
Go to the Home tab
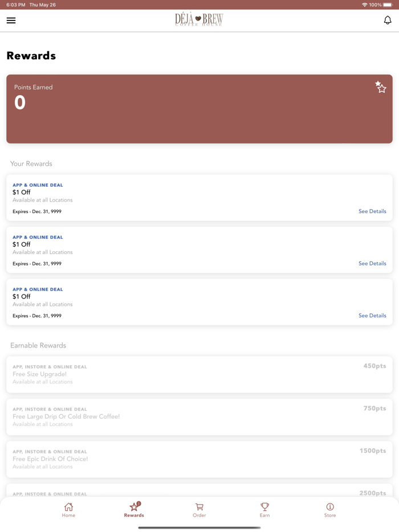(68, 509)
